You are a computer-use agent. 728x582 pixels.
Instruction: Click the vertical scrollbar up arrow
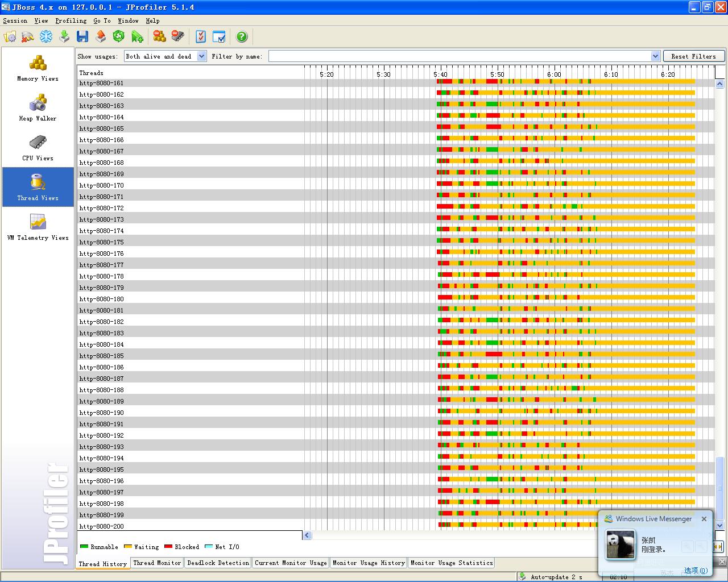point(719,84)
